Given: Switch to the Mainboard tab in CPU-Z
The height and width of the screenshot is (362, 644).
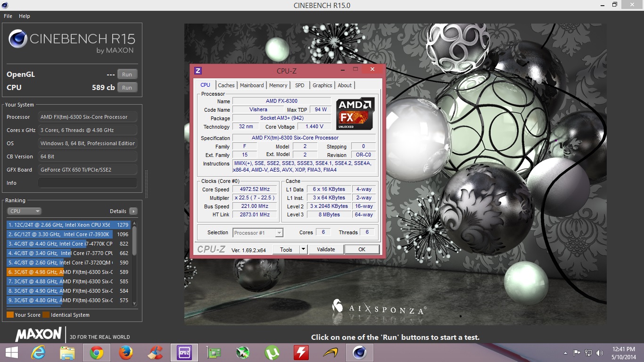Looking at the screenshot, I should (252, 85).
